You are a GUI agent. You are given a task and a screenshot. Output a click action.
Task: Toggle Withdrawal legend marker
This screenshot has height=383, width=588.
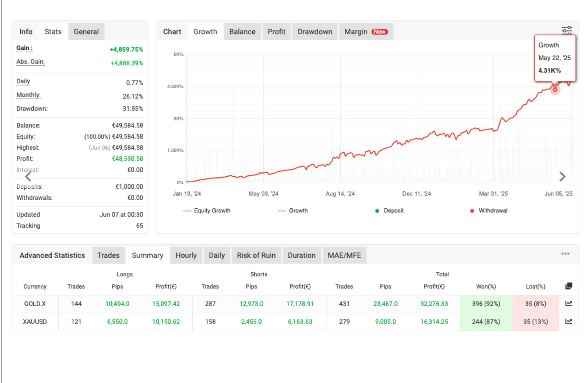pyautogui.click(x=489, y=210)
